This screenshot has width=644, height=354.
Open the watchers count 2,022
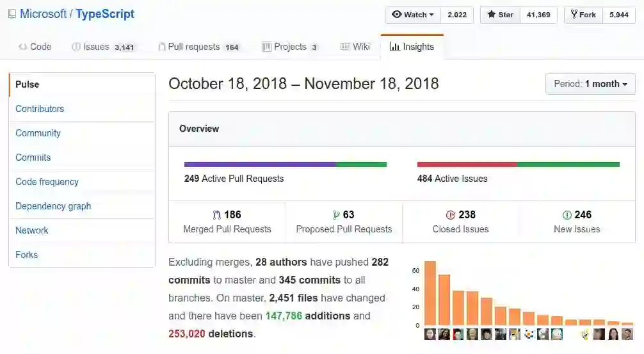pos(457,15)
